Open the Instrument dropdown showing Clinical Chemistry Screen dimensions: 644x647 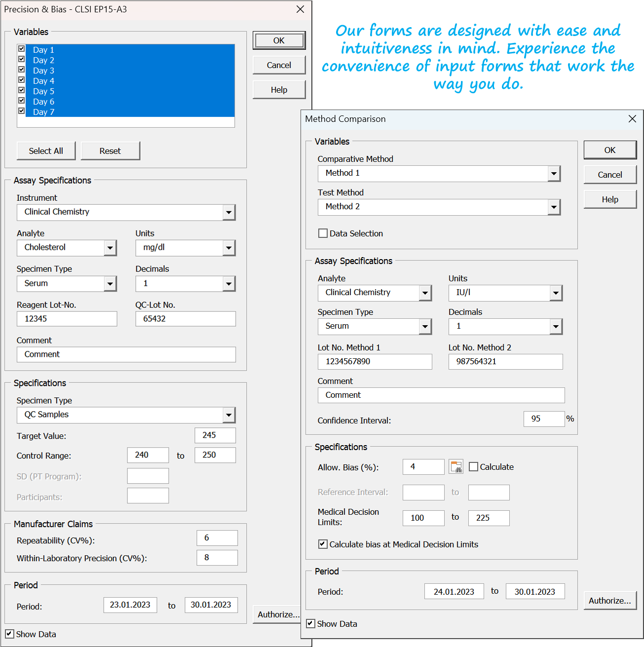click(x=228, y=213)
